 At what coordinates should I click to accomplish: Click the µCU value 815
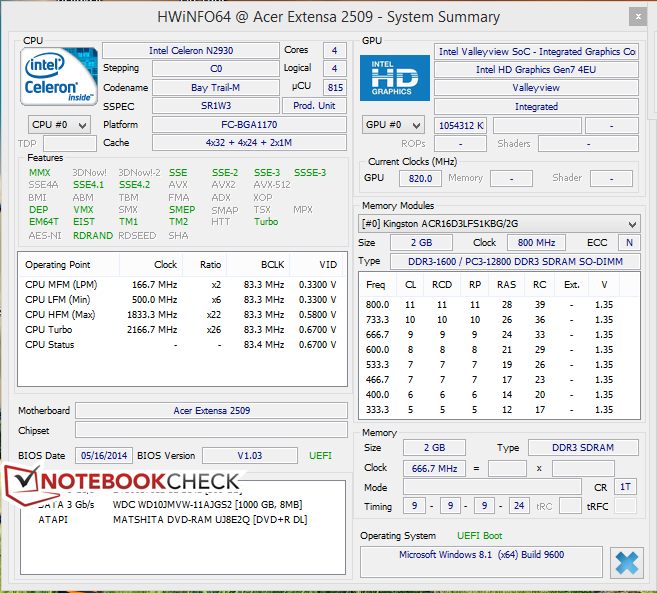[335, 88]
